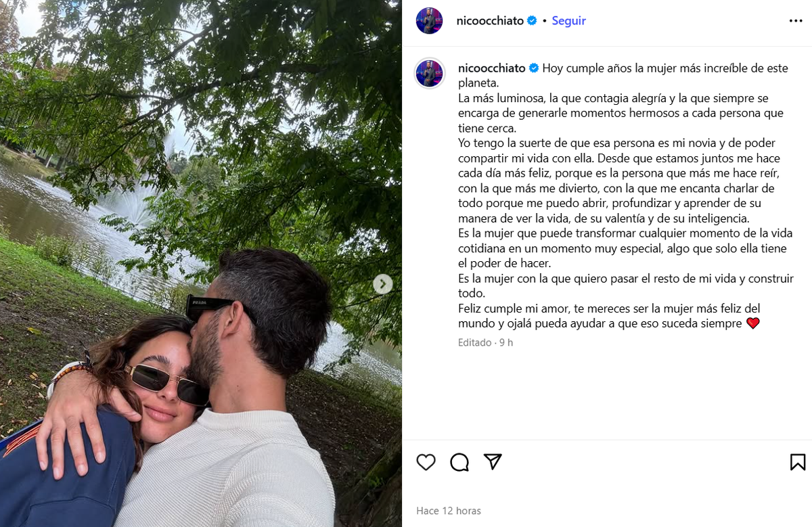Open comments via the speech bubble icon
Viewport: 812px width, 527px height.
(459, 462)
